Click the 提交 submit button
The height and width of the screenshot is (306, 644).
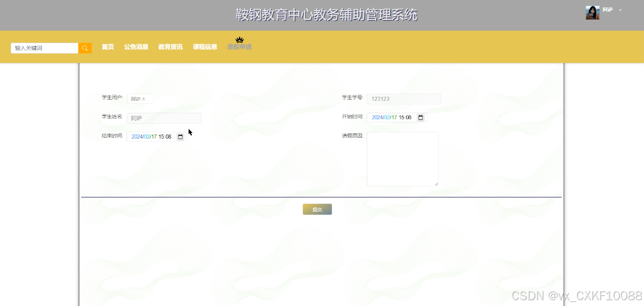click(x=317, y=210)
